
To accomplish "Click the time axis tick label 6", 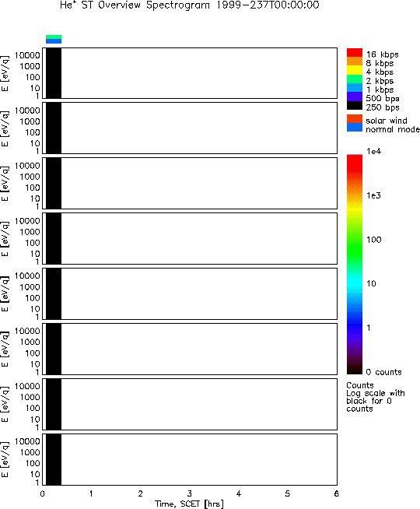I will [337, 493].
